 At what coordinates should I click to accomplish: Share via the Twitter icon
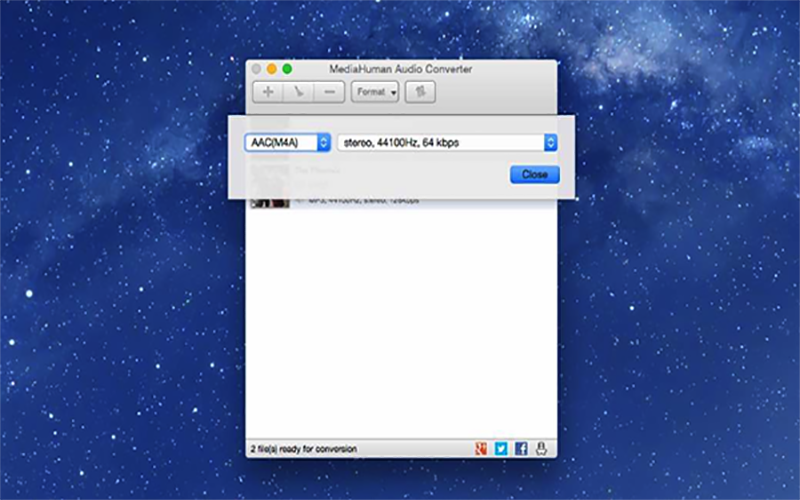(501, 448)
